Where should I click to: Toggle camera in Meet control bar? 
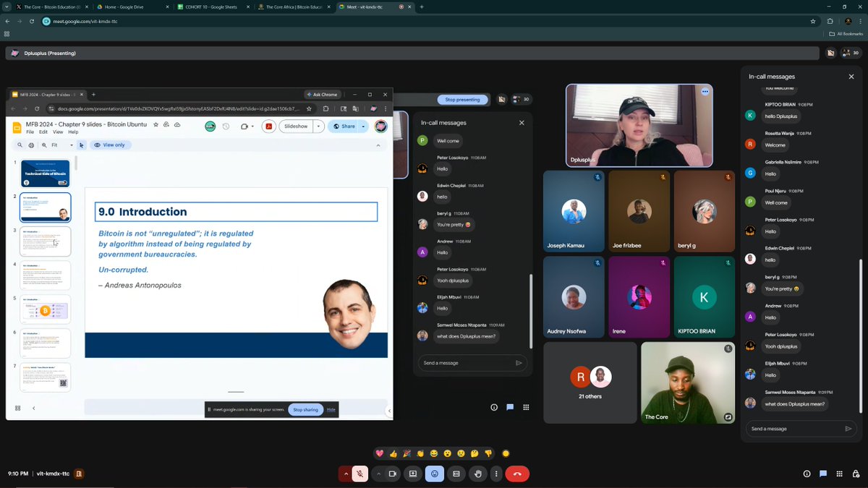393,474
